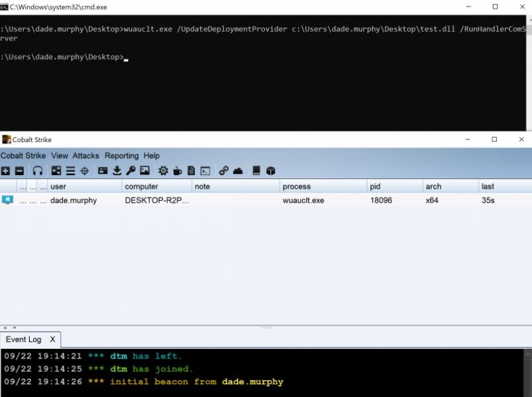Screen dimensions: 532x397
Task: Open the View menu
Action: point(59,156)
